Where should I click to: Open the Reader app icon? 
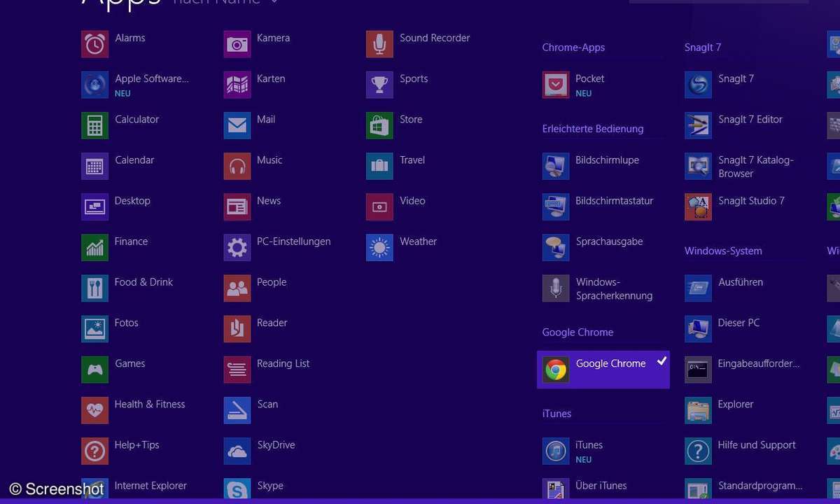pos(237,328)
